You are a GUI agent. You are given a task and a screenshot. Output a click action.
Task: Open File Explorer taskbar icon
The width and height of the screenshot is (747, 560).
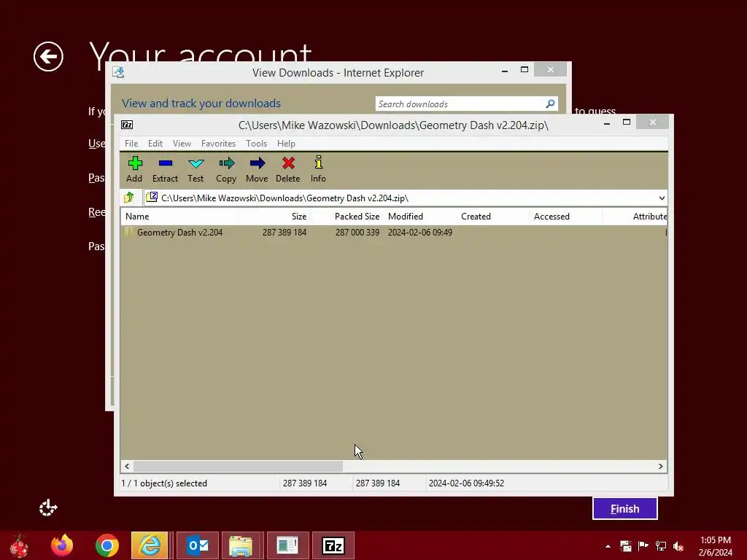241,545
